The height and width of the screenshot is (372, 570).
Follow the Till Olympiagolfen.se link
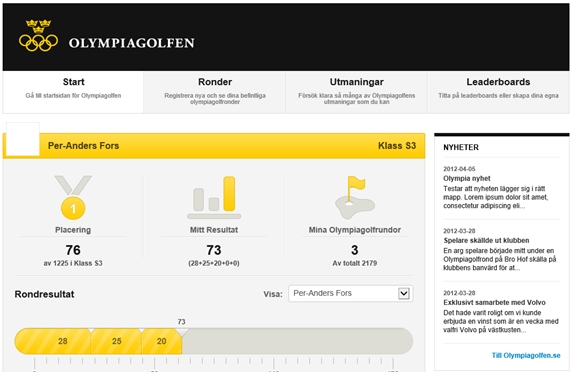[526, 355]
